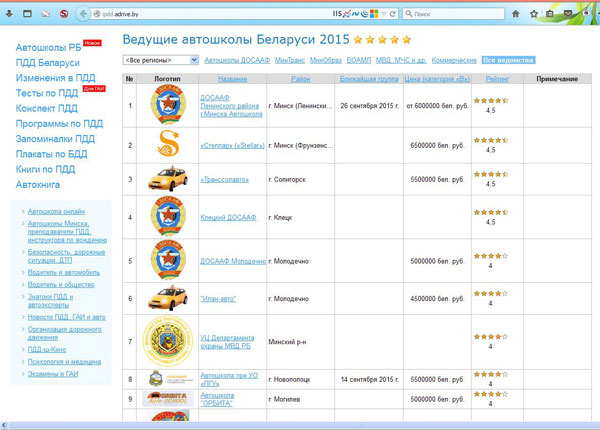
Task: Click the blue wave icon in the address bar
Action: [356, 14]
